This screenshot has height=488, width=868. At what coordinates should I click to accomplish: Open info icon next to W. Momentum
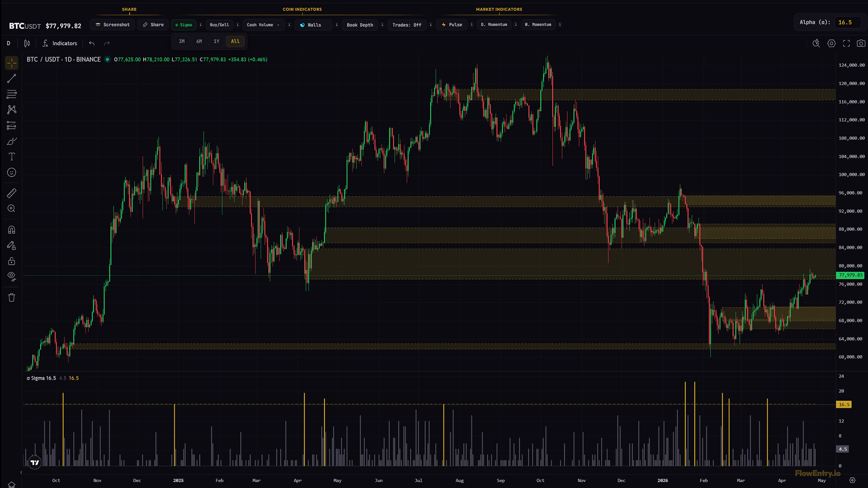560,25
